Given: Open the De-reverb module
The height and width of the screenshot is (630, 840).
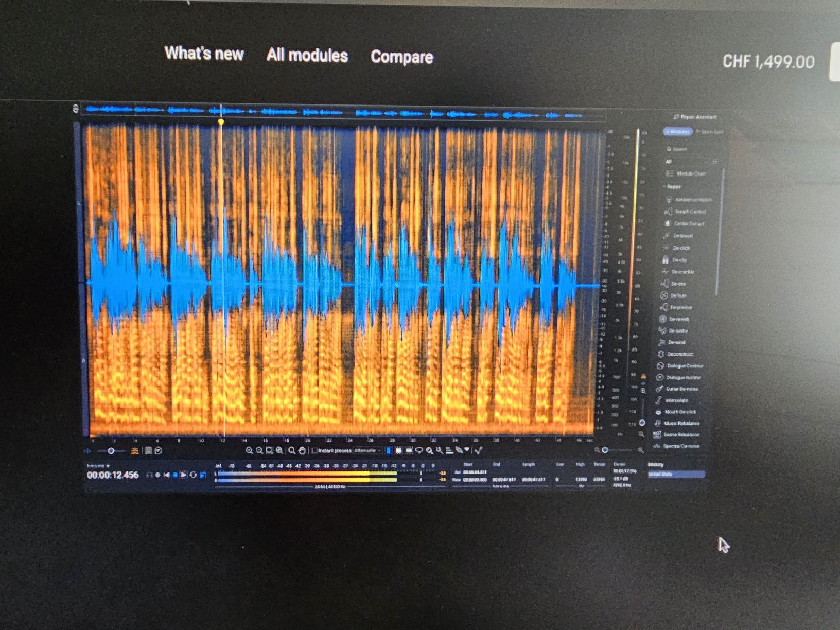Looking at the screenshot, I should pyautogui.click(x=674, y=319).
